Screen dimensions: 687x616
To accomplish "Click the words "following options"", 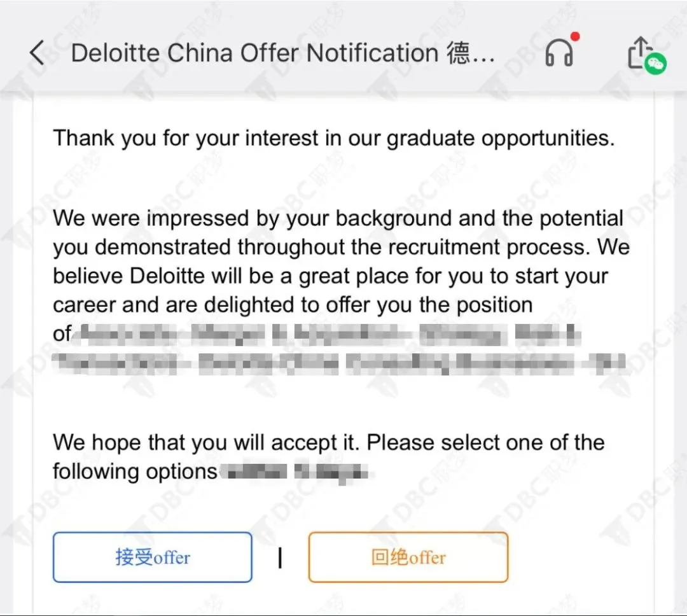I will click(135, 472).
